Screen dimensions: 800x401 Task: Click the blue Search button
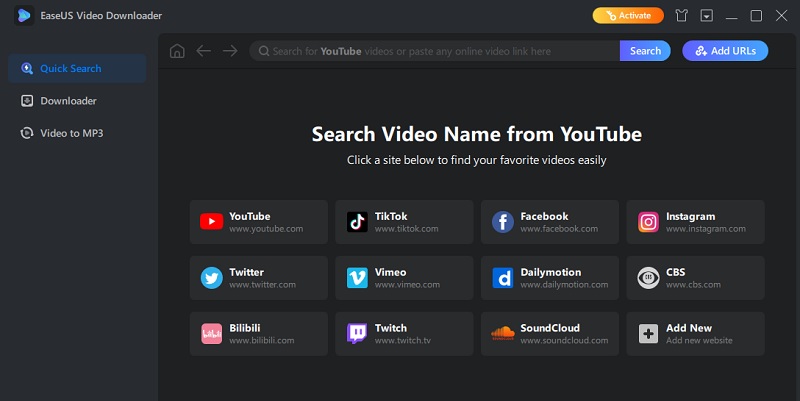[645, 51]
